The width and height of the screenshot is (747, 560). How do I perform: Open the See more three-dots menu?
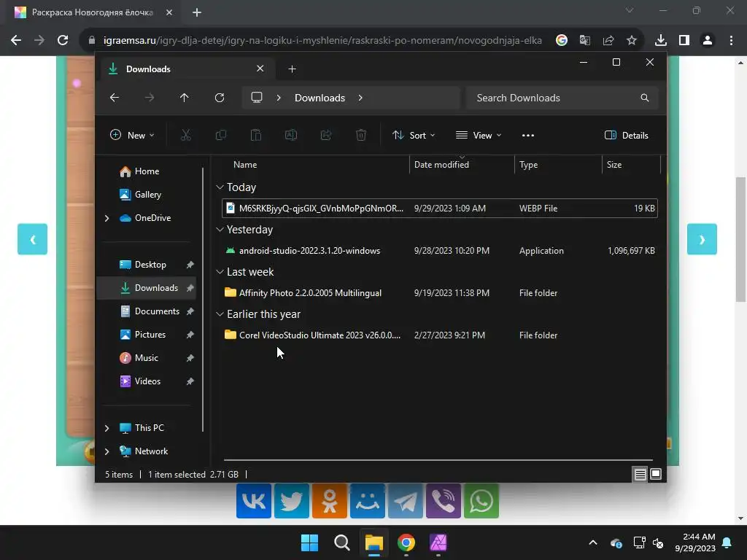point(528,135)
